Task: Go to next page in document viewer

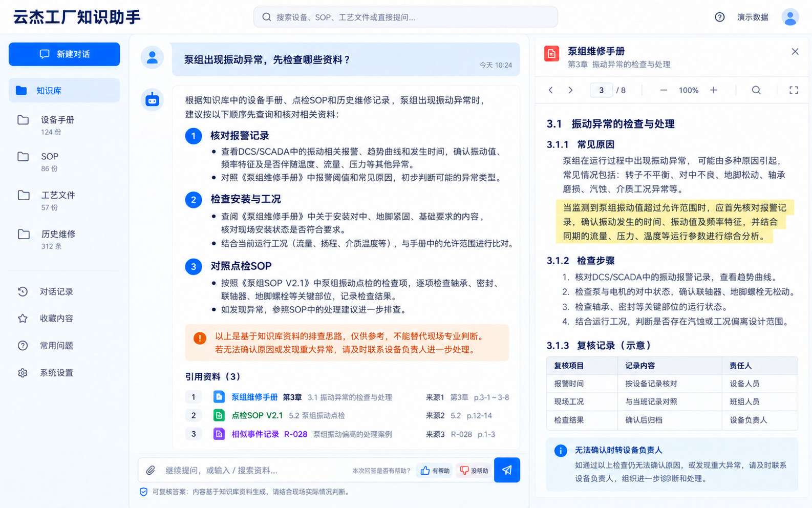Action: tap(570, 90)
